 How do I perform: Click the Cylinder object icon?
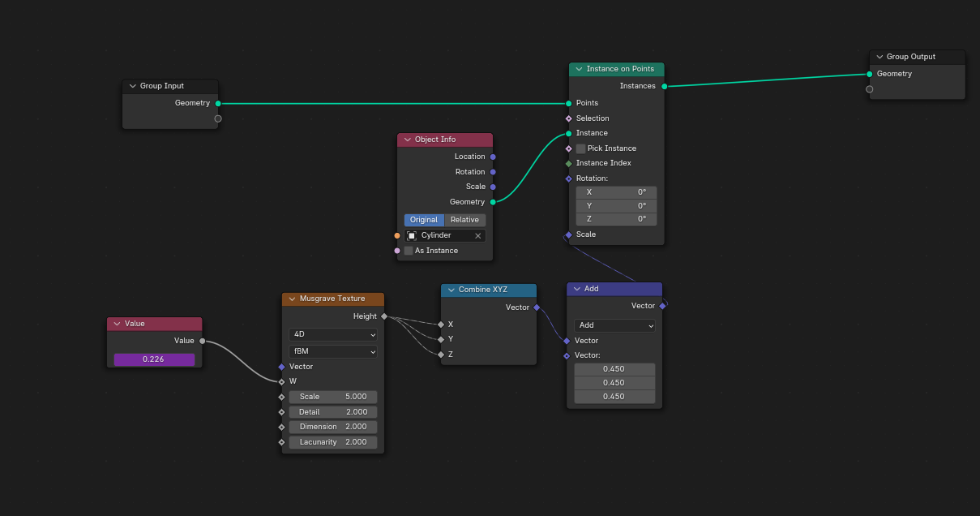(x=412, y=236)
